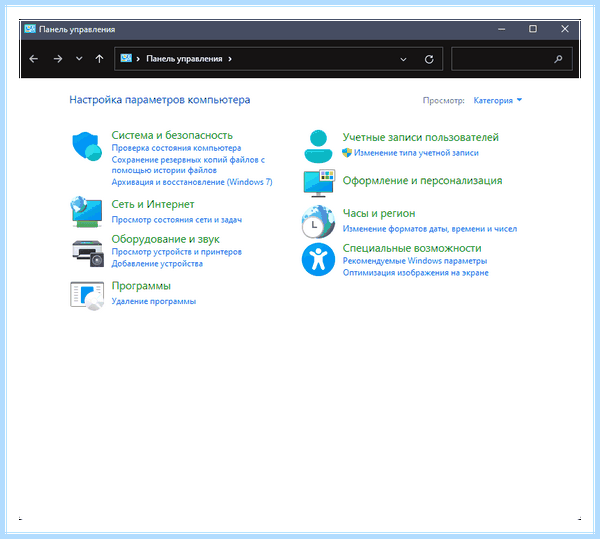Click Оптимизация изображения на экране
600x539 pixels.
pyautogui.click(x=415, y=273)
